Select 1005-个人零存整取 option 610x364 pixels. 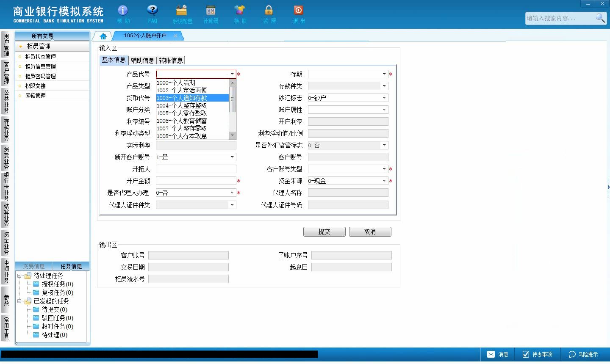(x=192, y=113)
